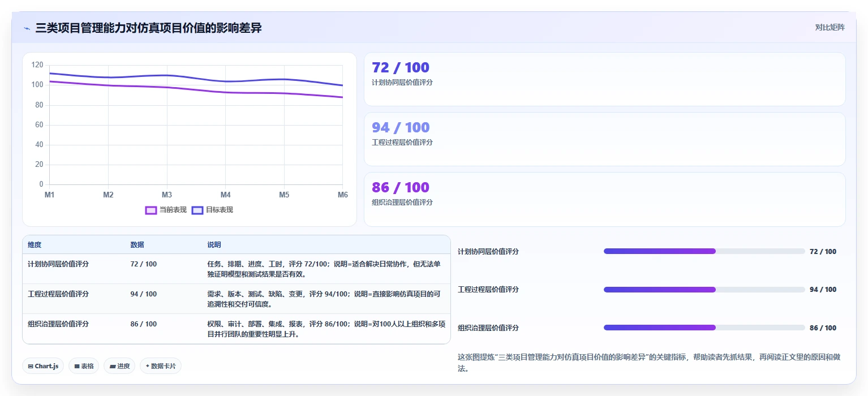The height and width of the screenshot is (396, 868).
Task: Click the 94 / 100 table cell
Action: tap(144, 294)
